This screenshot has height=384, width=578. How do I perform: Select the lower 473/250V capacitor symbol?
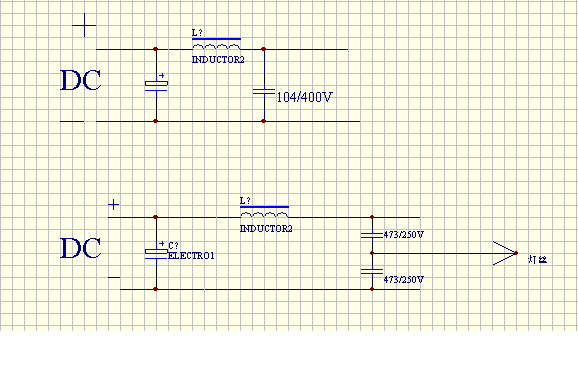(x=372, y=271)
